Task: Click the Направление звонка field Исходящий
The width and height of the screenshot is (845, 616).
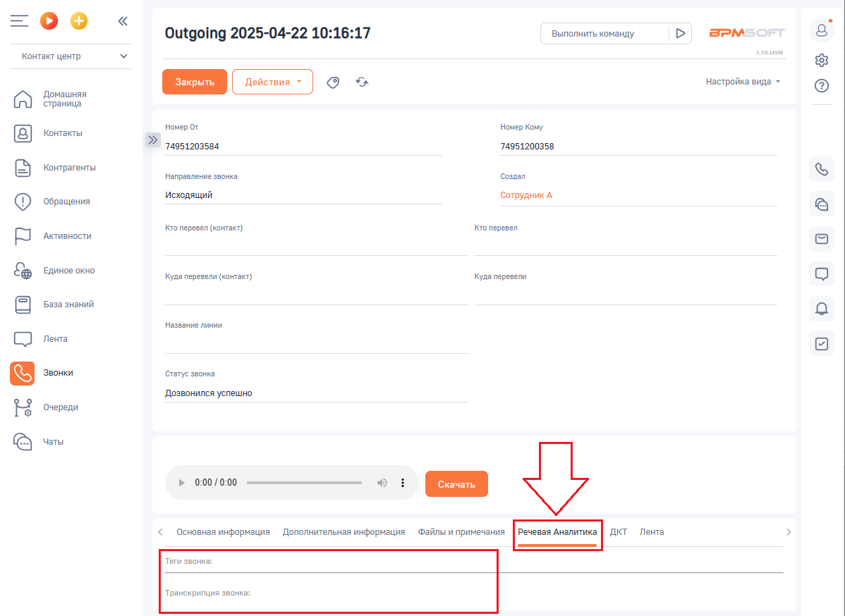Action: click(303, 195)
